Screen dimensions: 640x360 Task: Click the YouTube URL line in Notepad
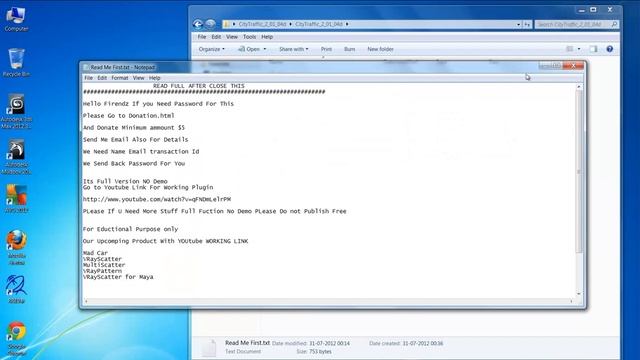[157, 199]
